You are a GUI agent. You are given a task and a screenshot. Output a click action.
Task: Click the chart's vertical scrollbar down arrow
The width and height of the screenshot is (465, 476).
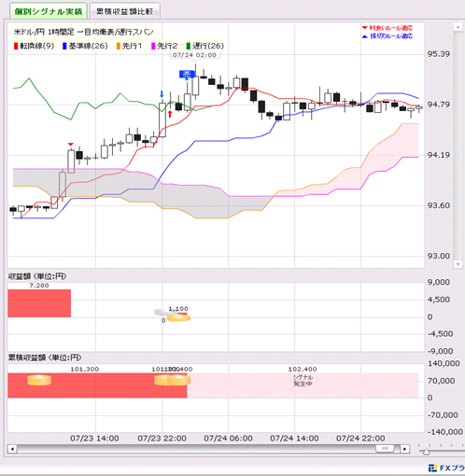pos(458,264)
